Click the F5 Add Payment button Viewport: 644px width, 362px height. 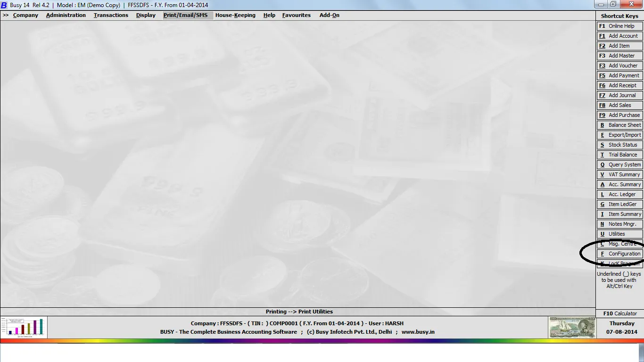tap(619, 75)
